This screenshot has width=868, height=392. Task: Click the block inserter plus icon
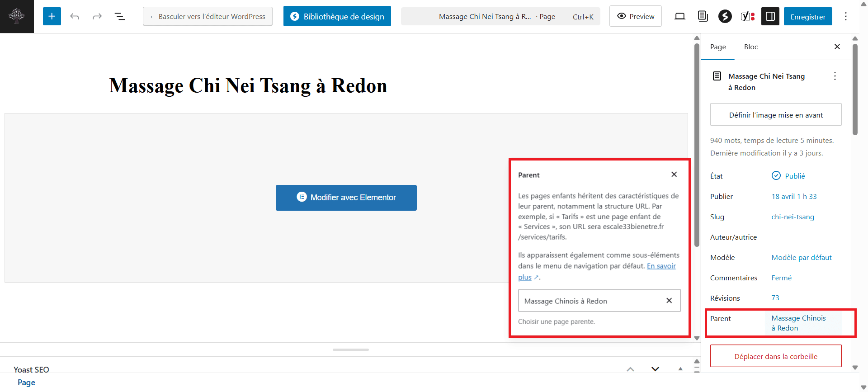click(52, 17)
